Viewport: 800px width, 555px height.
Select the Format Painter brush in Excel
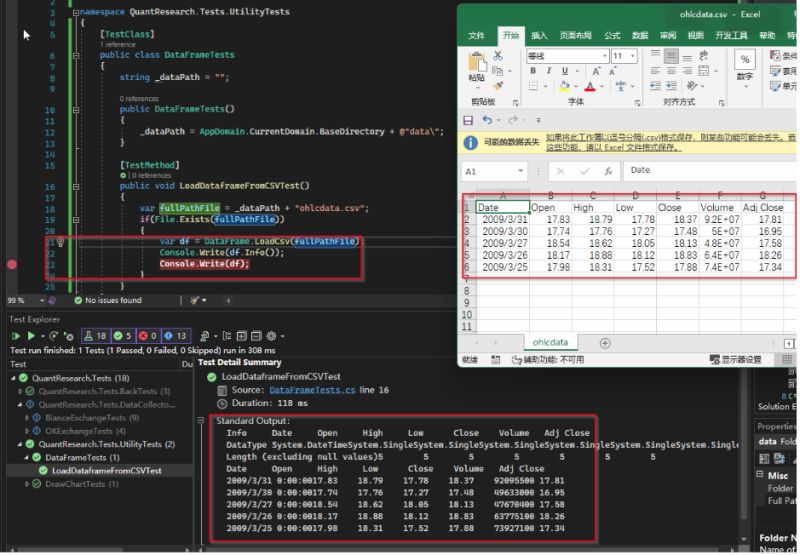point(498,86)
